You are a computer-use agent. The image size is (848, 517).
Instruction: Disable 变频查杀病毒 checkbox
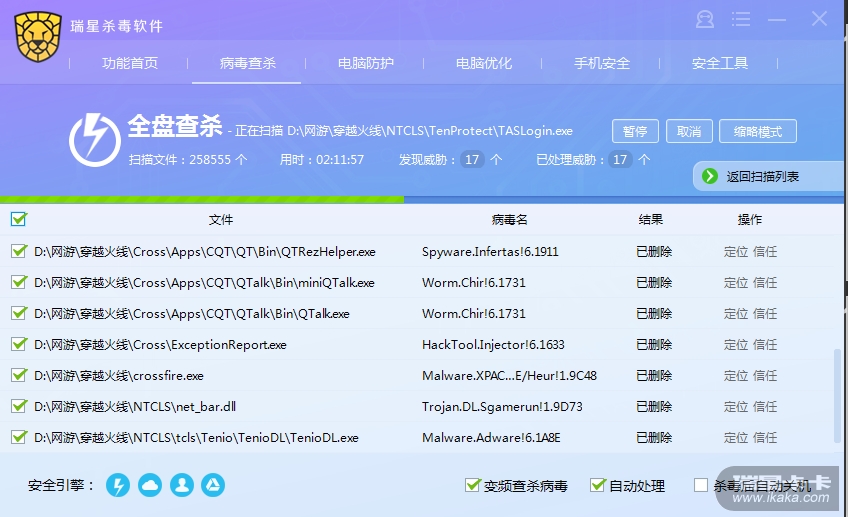click(473, 485)
